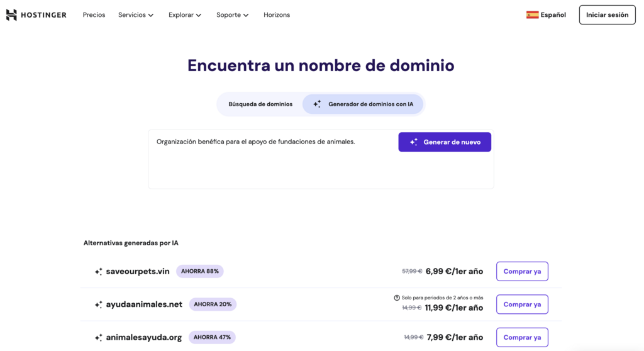The image size is (644, 351).
Task: Expand the Soporte dropdown menu
Action: click(x=232, y=15)
